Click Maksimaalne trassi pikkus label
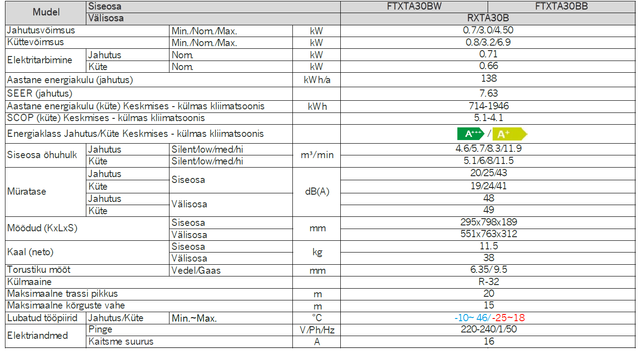The image size is (644, 351). (63, 294)
